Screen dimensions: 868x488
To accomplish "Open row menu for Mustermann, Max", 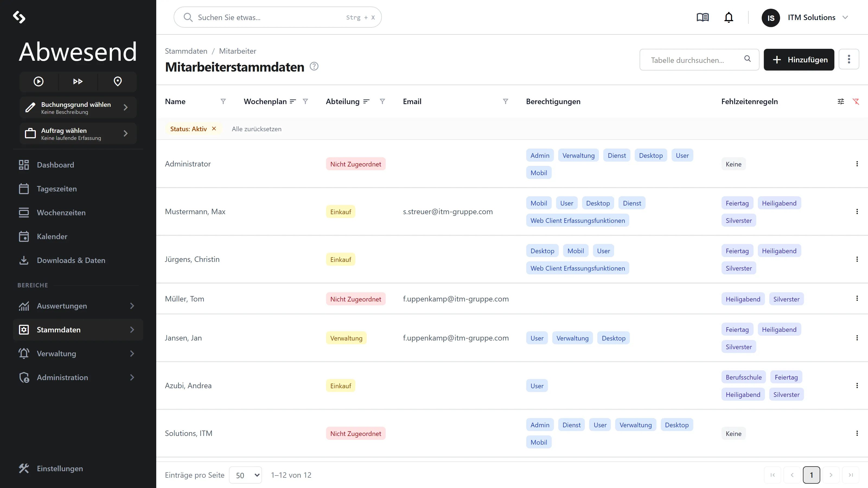I will click(857, 211).
